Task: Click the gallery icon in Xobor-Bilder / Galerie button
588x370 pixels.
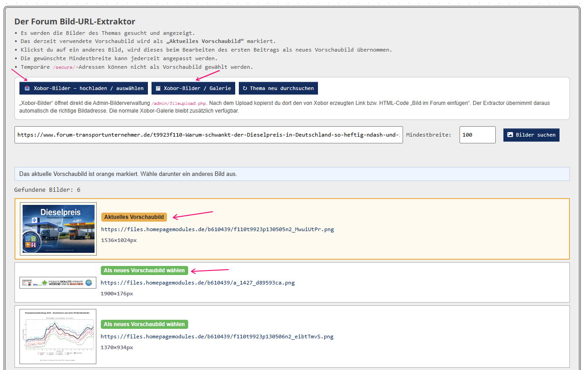Action: click(x=158, y=88)
